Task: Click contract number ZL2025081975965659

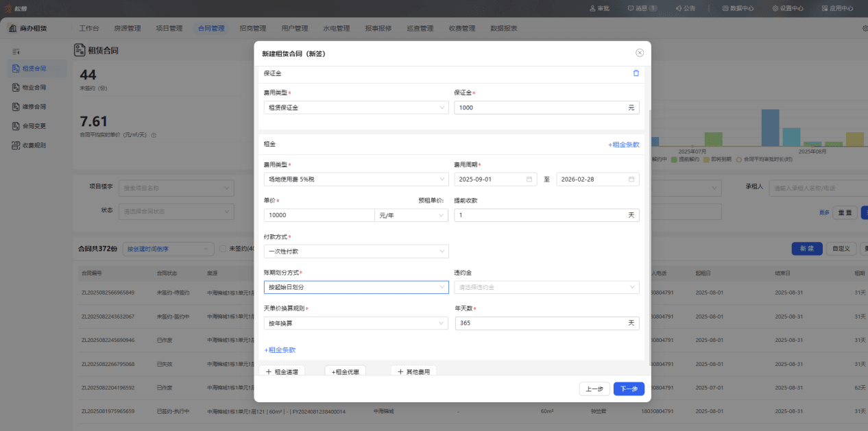Action: click(x=108, y=412)
